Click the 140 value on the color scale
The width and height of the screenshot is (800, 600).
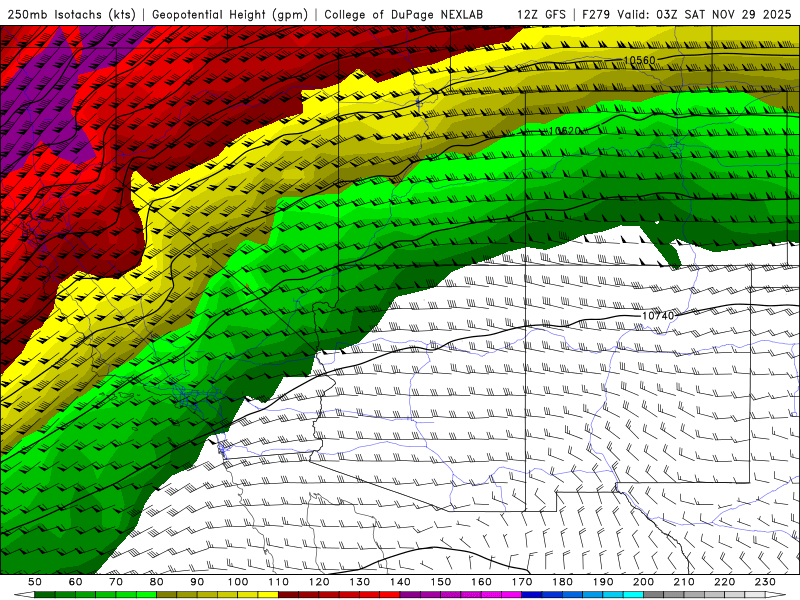pos(400,582)
